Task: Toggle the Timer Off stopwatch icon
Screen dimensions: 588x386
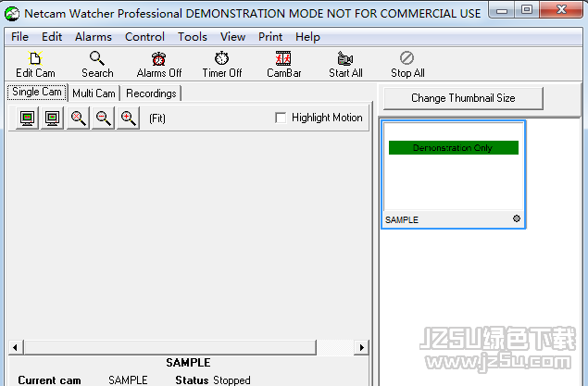Action: tap(221, 58)
